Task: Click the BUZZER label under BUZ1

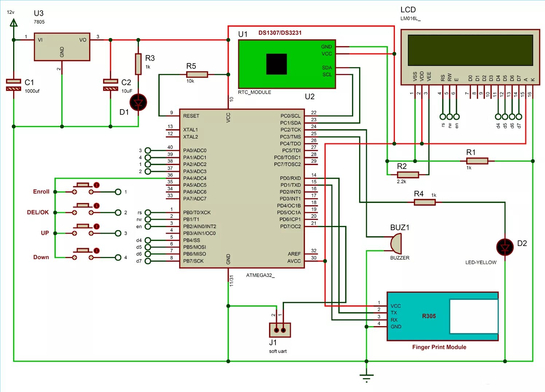Action: click(400, 258)
